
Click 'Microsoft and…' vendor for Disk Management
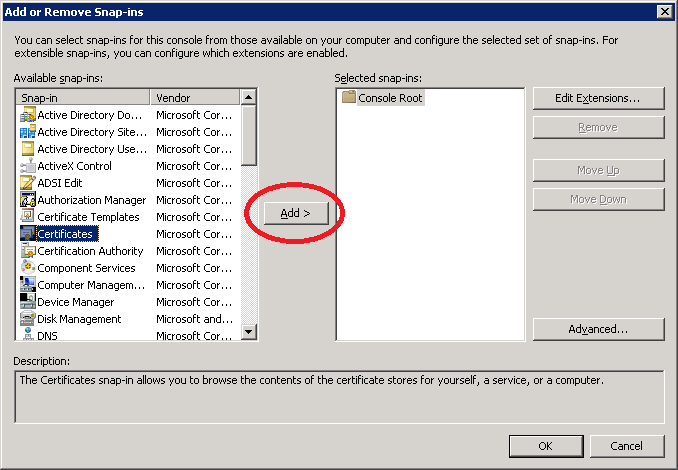(x=194, y=319)
